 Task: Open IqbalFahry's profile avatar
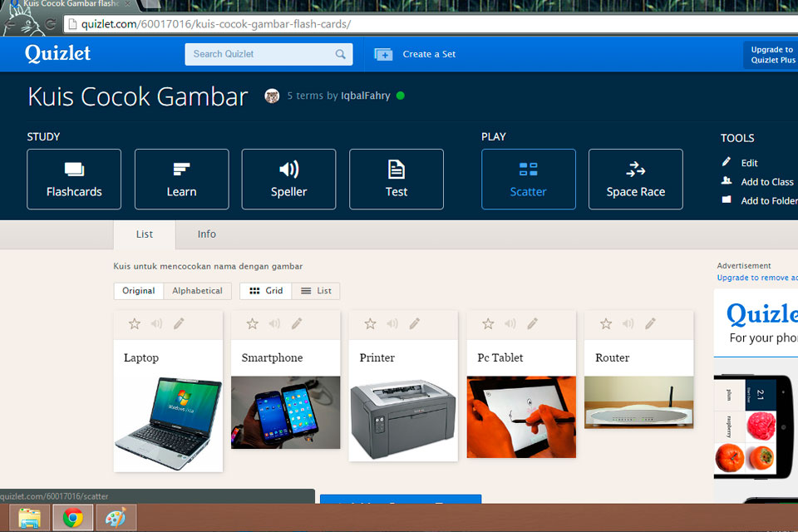(272, 96)
